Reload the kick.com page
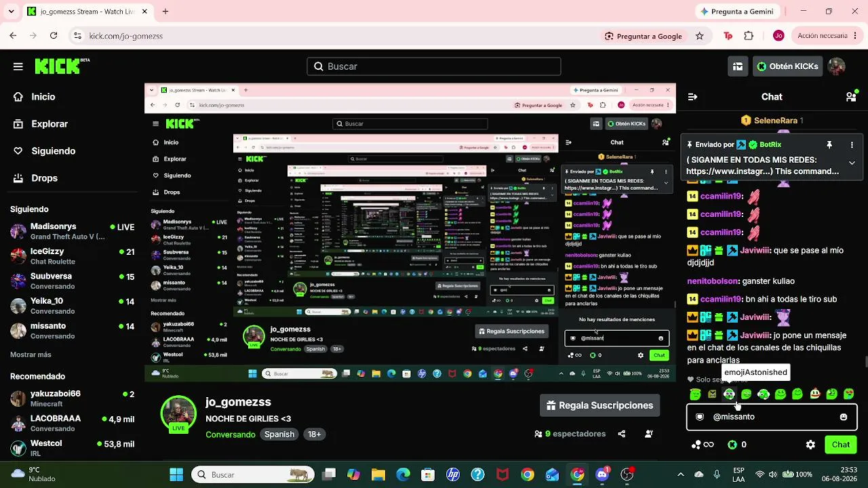Viewport: 868px width, 488px height. pyautogui.click(x=54, y=36)
